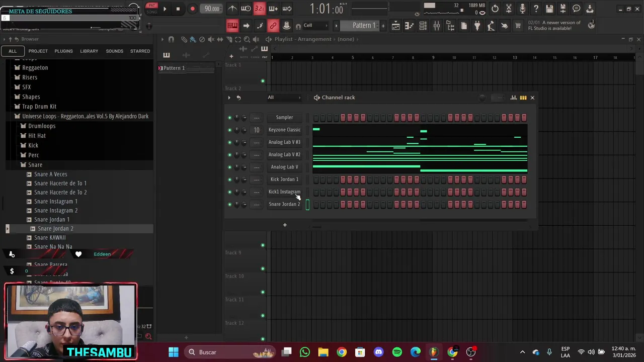644x362 pixels.
Task: Click the tempo field showing 90.000
Action: [x=212, y=9]
